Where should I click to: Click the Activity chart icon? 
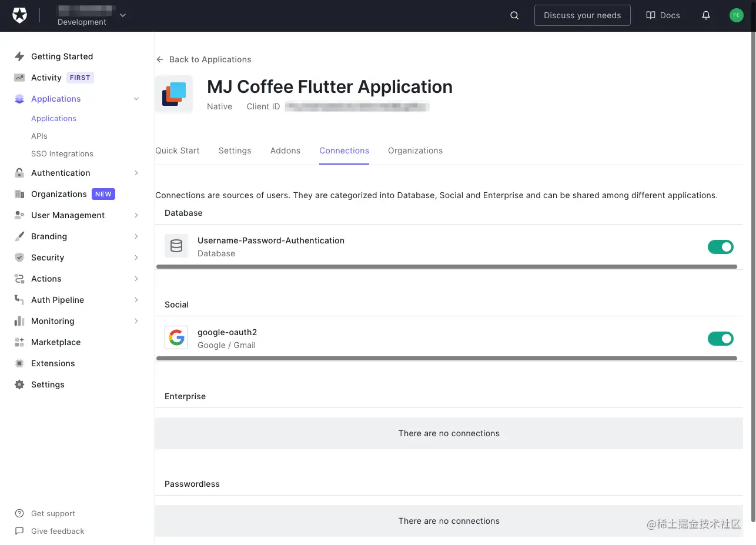[19, 78]
